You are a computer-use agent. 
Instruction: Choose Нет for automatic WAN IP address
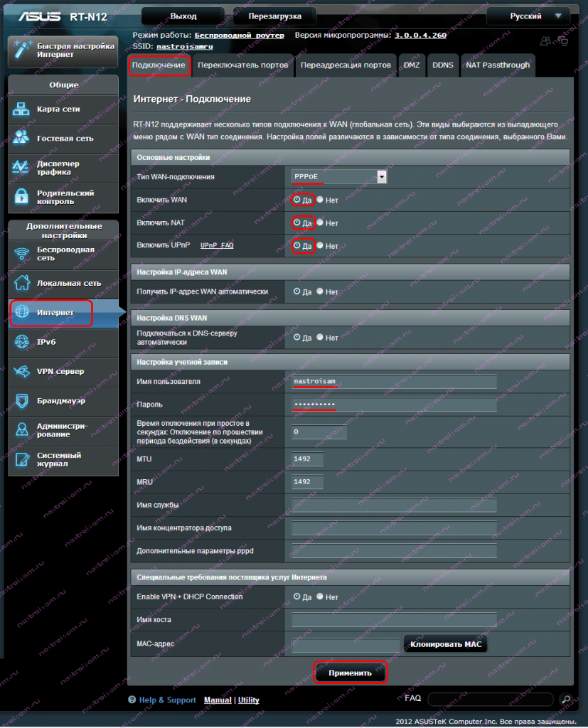click(x=320, y=291)
